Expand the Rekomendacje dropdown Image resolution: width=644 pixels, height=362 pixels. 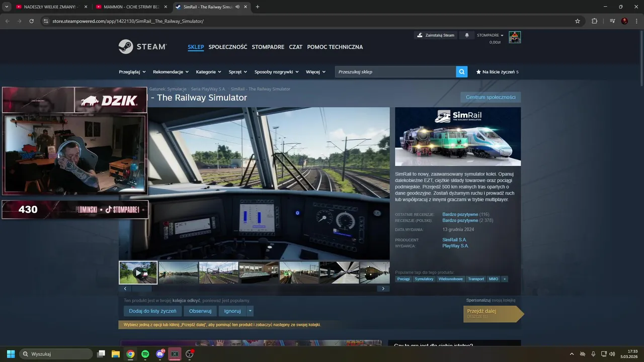[171, 72]
